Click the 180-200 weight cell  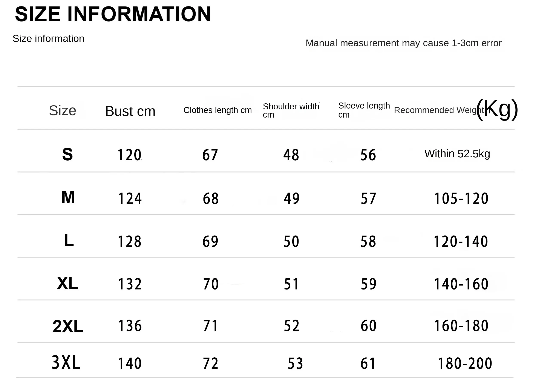pyautogui.click(x=465, y=363)
